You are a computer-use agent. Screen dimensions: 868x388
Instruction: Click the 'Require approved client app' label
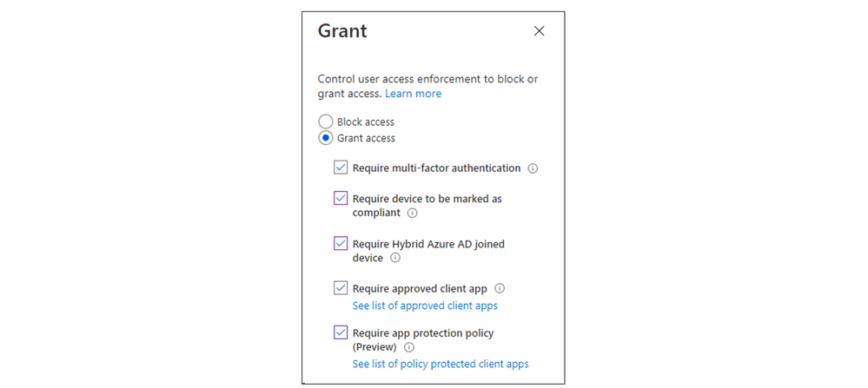tap(420, 288)
